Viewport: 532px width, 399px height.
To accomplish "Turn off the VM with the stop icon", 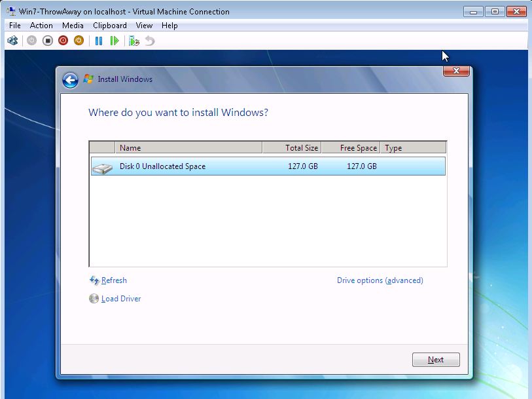I will click(48, 41).
